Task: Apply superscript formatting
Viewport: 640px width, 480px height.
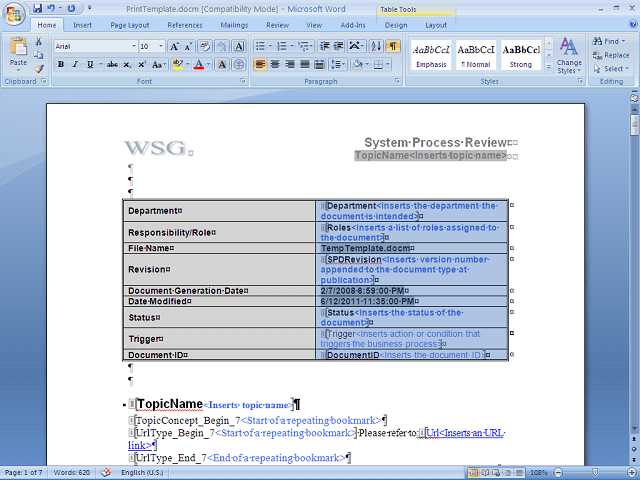Action: (142, 64)
